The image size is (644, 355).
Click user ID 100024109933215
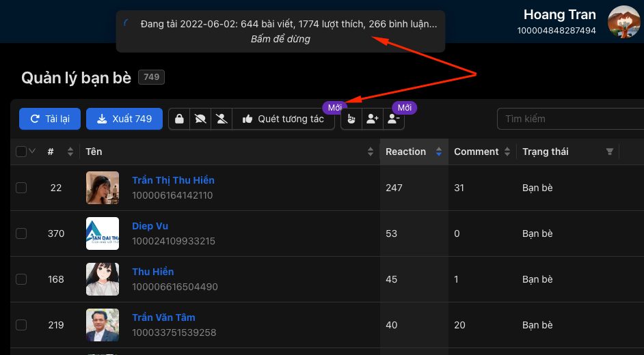[x=174, y=241]
